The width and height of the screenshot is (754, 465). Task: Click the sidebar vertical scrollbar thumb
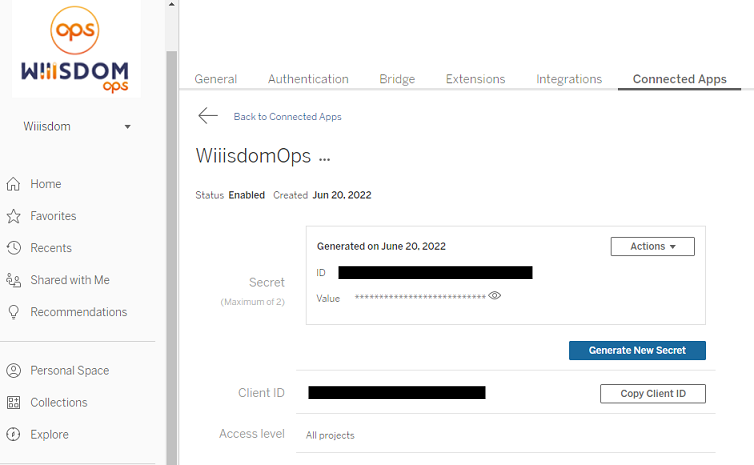[x=172, y=257]
